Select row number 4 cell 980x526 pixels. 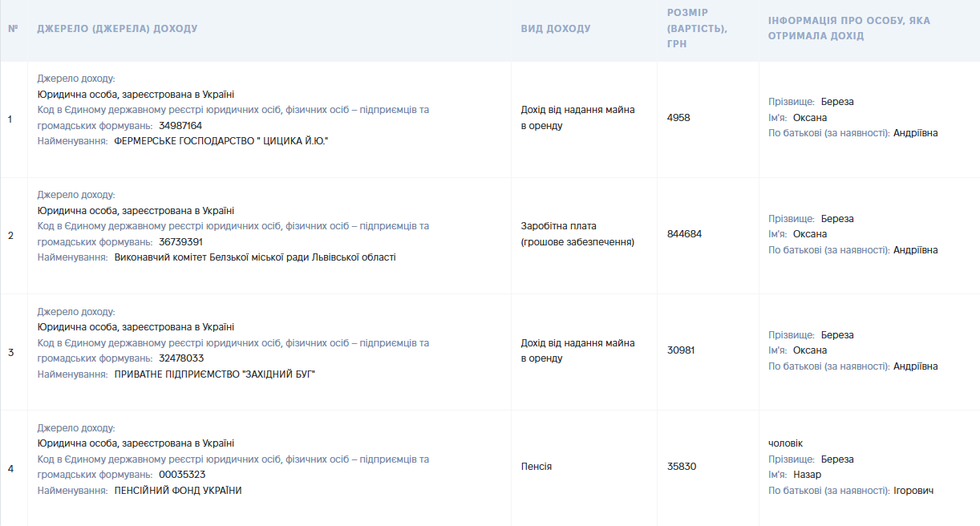10,468
